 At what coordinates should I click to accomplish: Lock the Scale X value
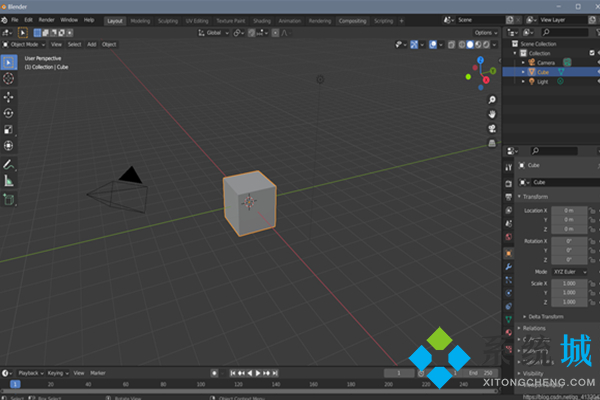[592, 284]
